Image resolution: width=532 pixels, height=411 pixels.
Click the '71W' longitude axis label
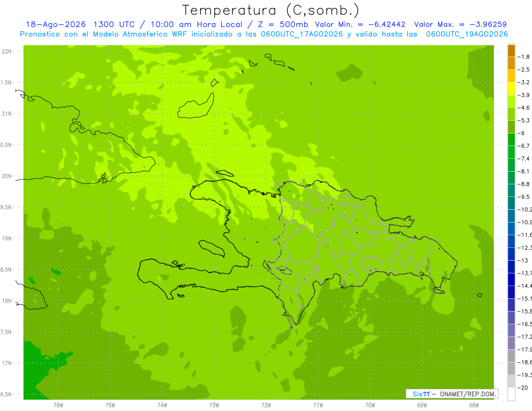pyautogui.click(x=318, y=405)
